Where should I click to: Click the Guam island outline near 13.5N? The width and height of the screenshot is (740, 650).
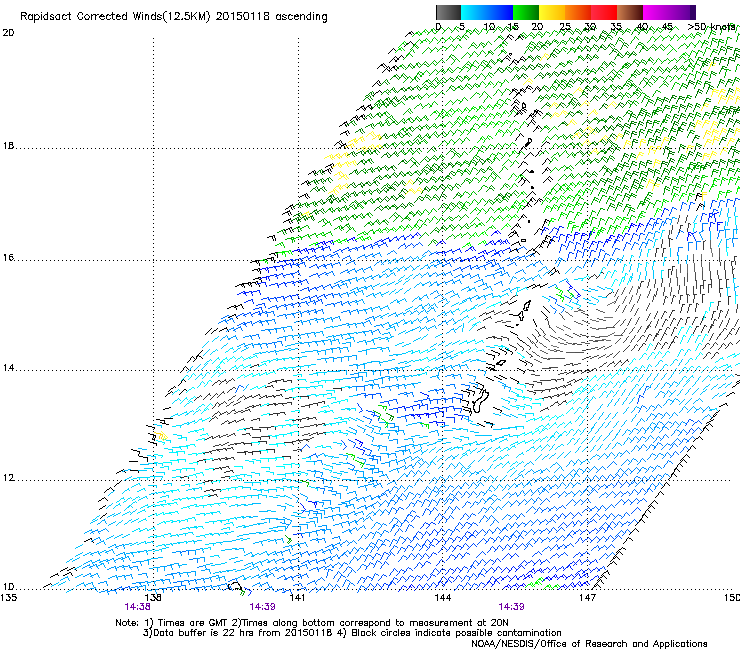480,399
